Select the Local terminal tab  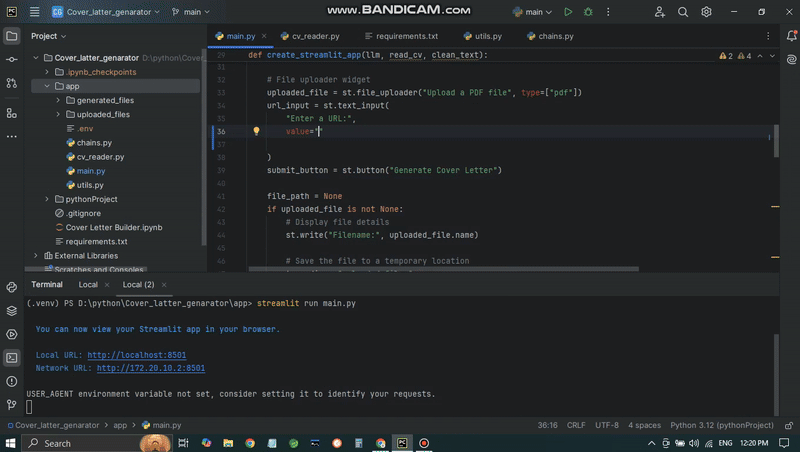point(88,285)
